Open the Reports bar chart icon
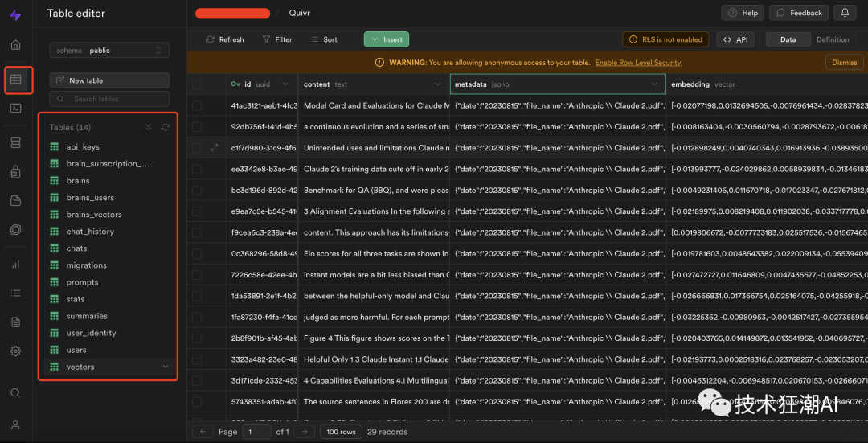This screenshot has width=868, height=443. [15, 265]
